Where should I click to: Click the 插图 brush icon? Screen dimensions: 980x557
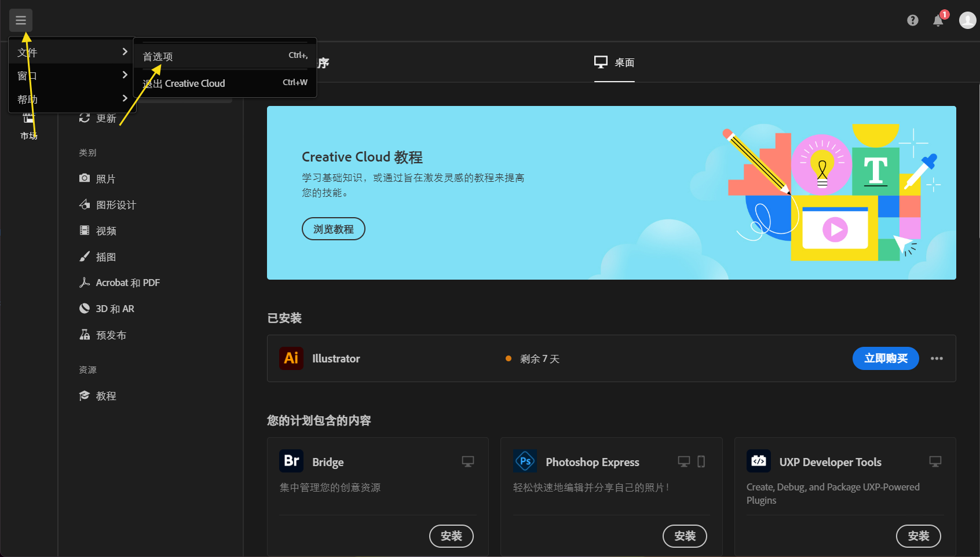[x=85, y=256]
